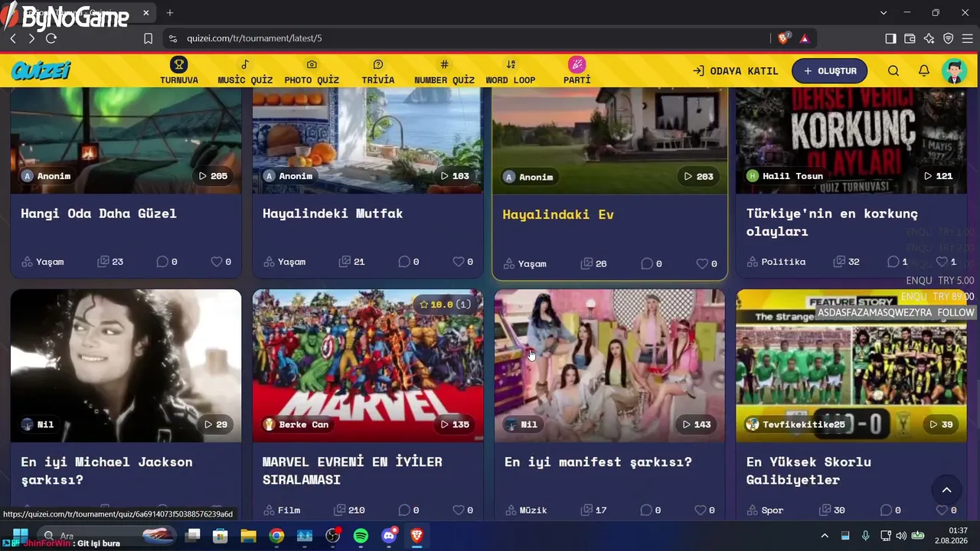
Task: Go to Music Quiz in navigation
Action: (245, 71)
